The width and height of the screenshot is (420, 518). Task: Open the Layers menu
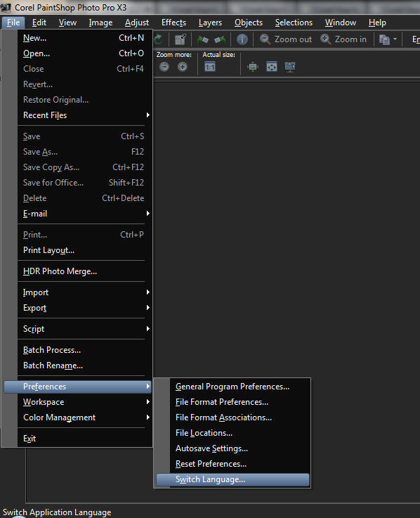(210, 22)
